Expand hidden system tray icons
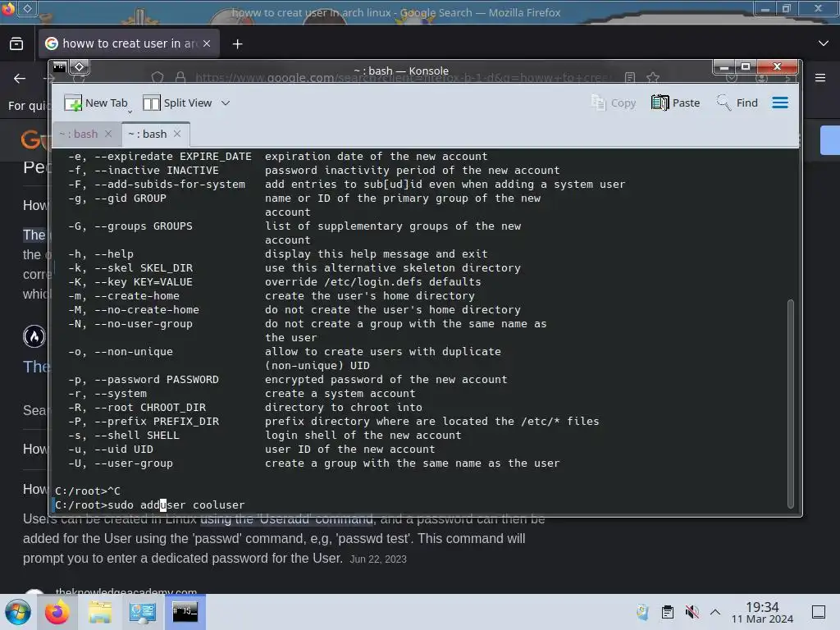The image size is (840, 630). pyautogui.click(x=715, y=612)
